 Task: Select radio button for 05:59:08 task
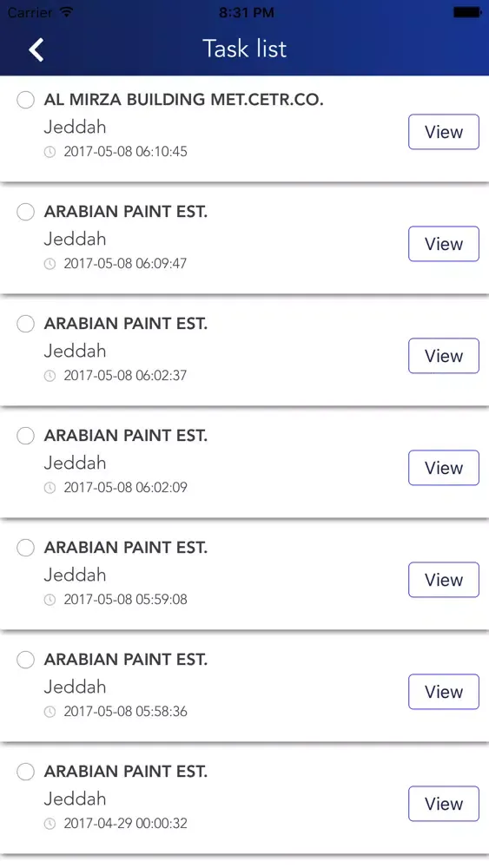[25, 548]
